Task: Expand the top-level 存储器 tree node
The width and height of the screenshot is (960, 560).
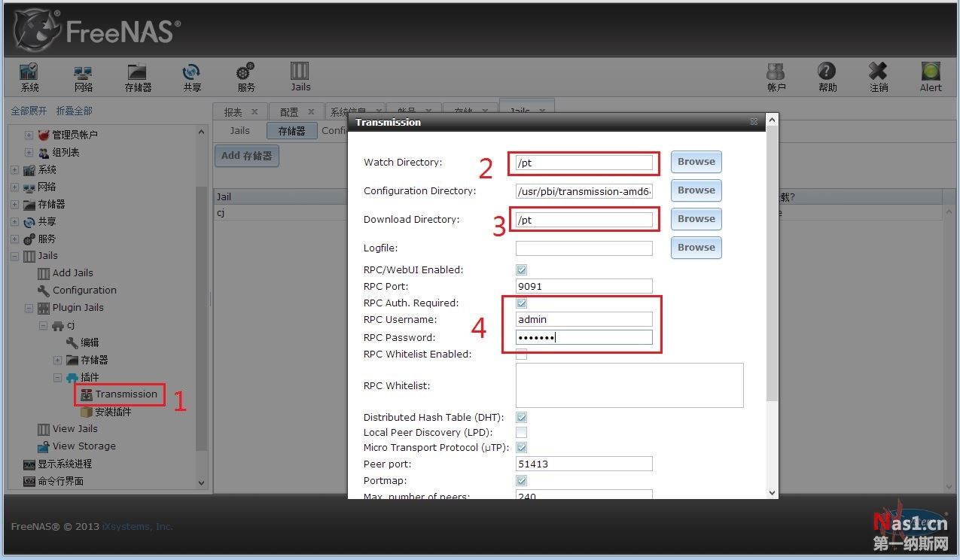Action: point(15,204)
